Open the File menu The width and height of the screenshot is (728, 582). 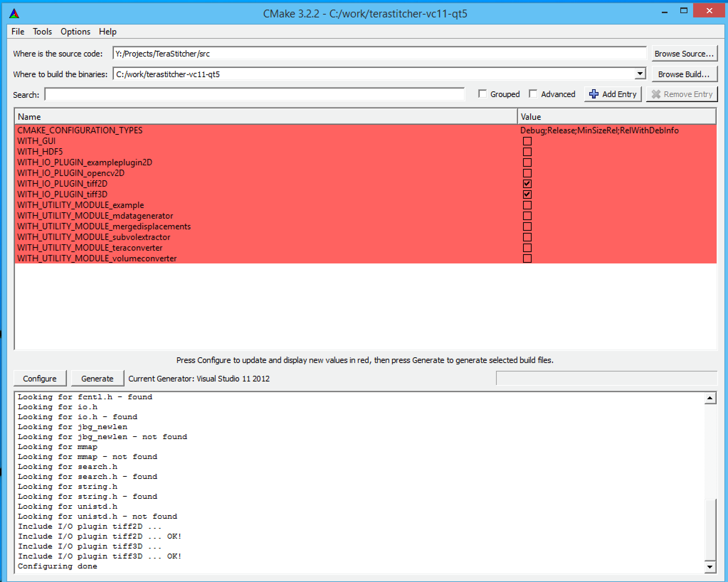(18, 32)
